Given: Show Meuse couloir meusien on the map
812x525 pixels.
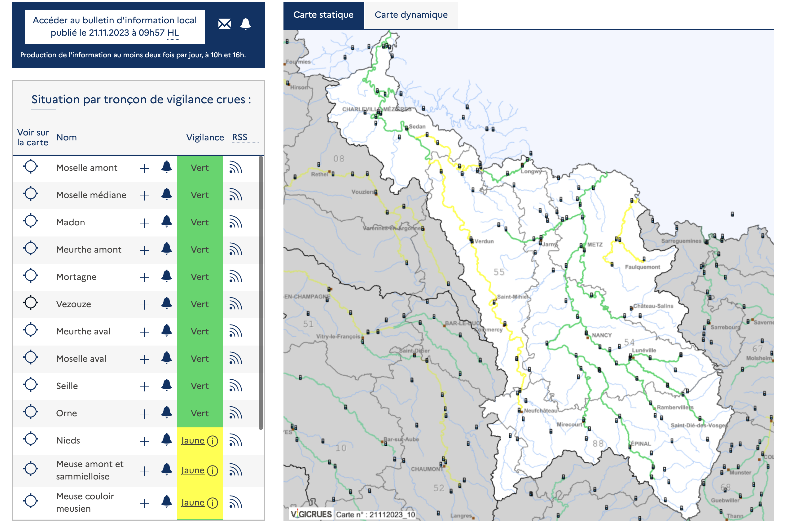Looking at the screenshot, I should coord(31,501).
